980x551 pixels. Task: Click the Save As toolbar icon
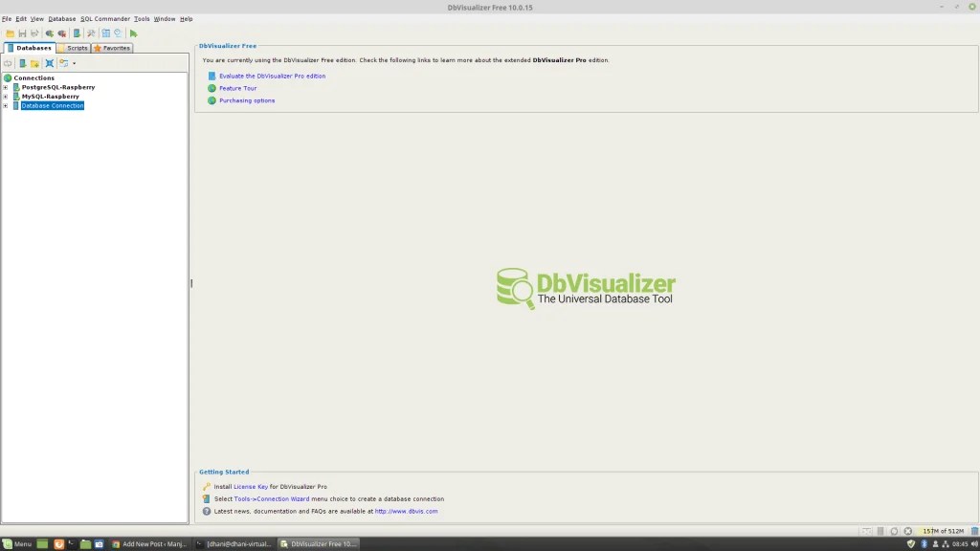(x=34, y=33)
